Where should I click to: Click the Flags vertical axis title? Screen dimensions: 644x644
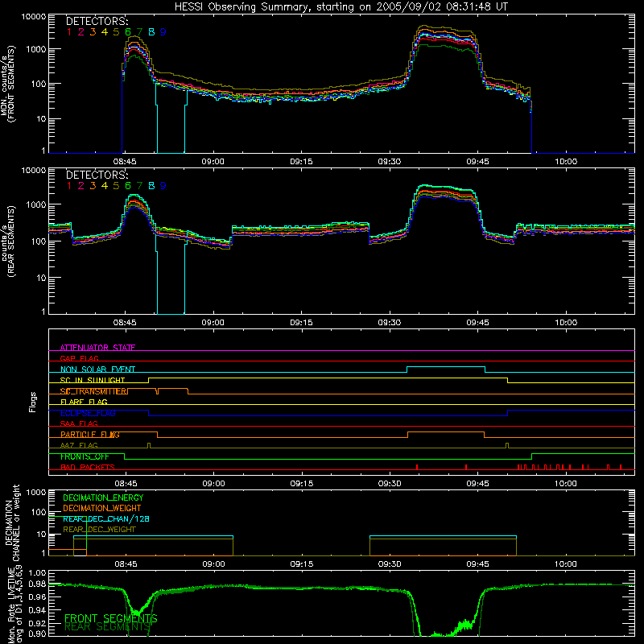click(32, 402)
